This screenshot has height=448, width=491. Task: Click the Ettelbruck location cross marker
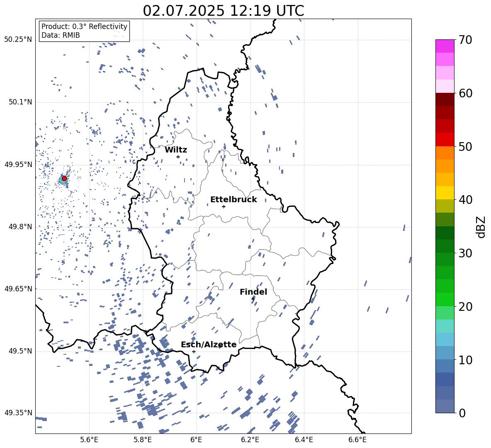click(x=224, y=206)
